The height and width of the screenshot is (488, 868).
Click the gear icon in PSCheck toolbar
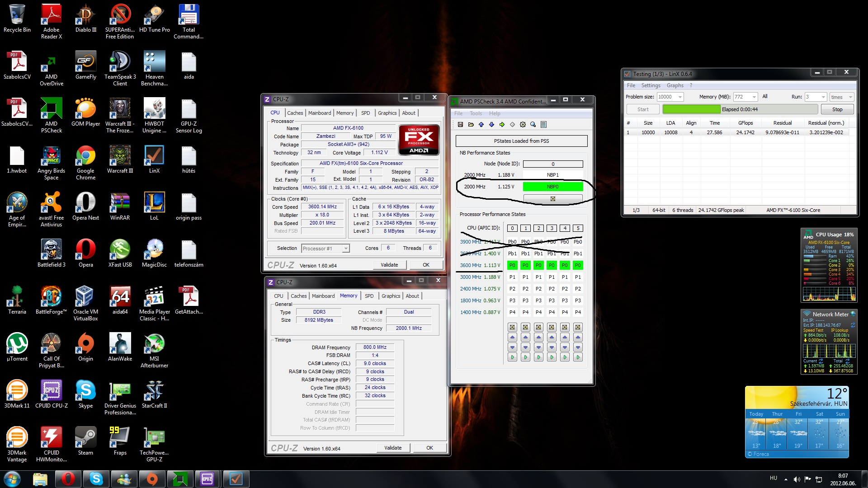pos(523,124)
